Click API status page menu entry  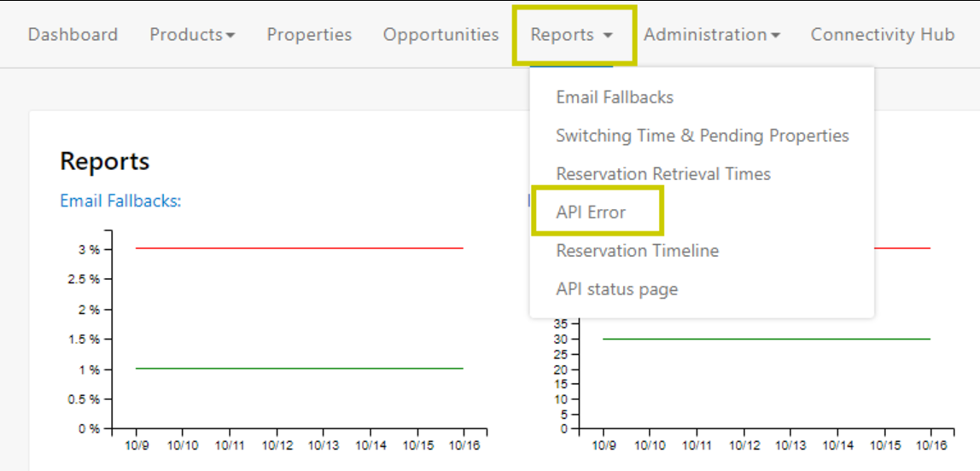(616, 289)
